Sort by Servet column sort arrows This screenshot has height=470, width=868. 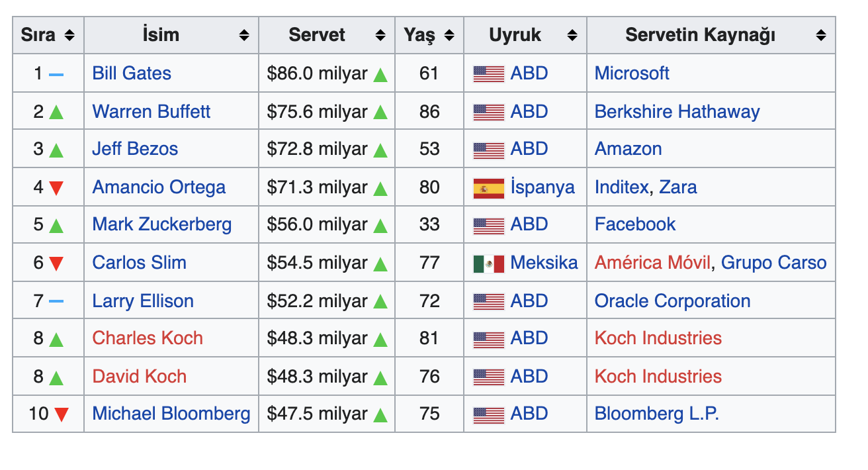[380, 36]
